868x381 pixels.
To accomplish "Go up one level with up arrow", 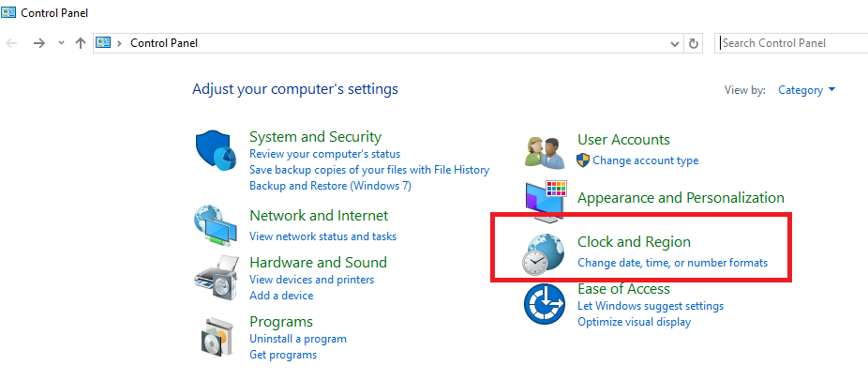I will (x=81, y=43).
